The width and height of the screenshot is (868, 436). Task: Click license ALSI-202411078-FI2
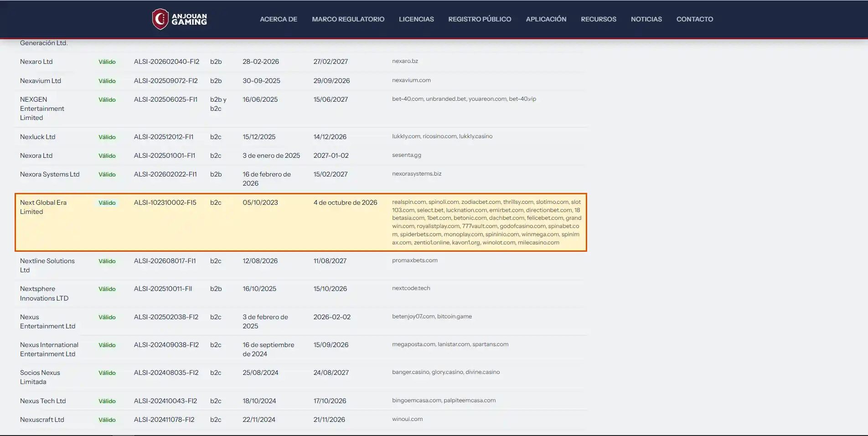164,420
